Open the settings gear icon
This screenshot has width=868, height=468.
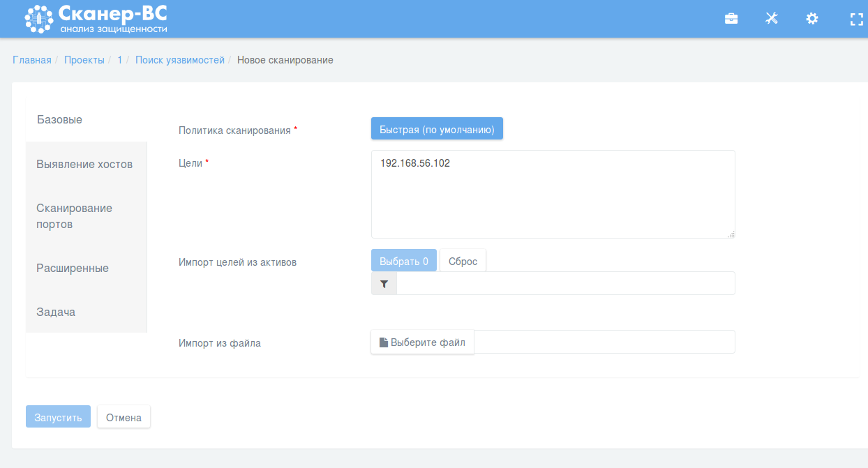click(812, 19)
